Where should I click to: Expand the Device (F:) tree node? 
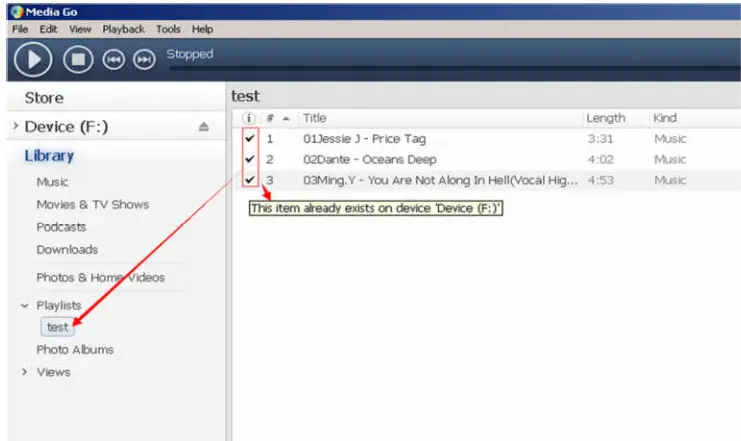(x=16, y=126)
